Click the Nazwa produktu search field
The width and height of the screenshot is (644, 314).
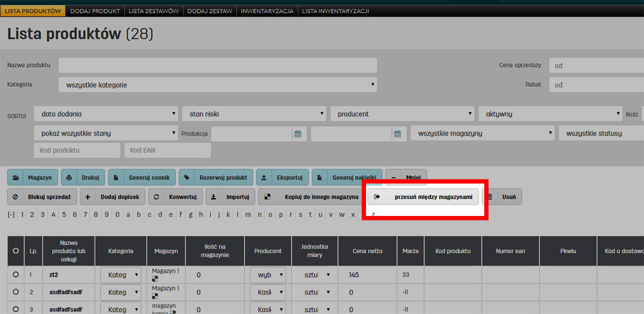pyautogui.click(x=217, y=65)
